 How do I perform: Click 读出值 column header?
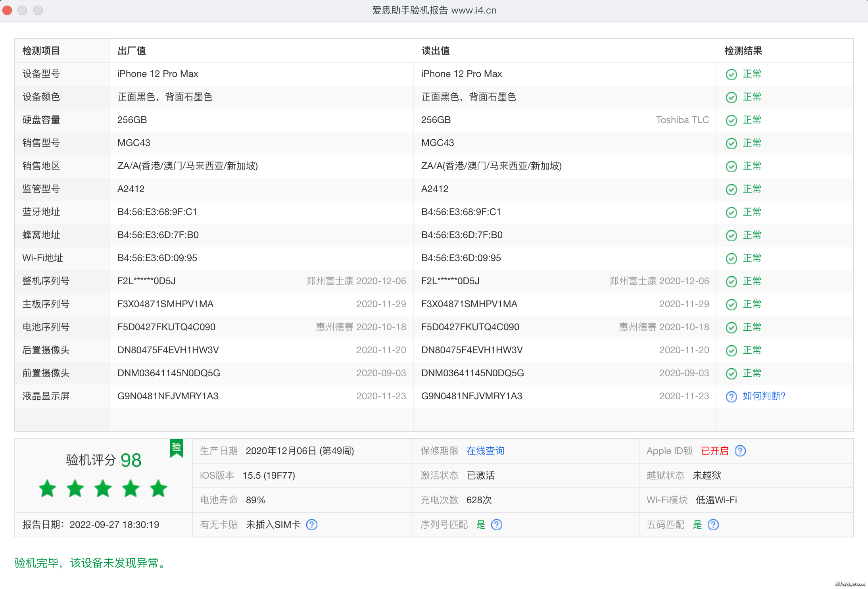(x=435, y=51)
